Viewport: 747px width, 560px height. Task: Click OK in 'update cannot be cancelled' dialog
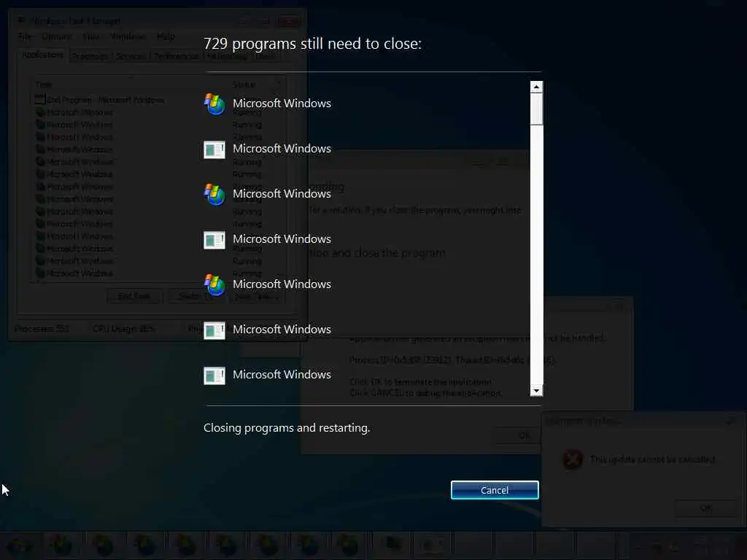[x=705, y=508]
